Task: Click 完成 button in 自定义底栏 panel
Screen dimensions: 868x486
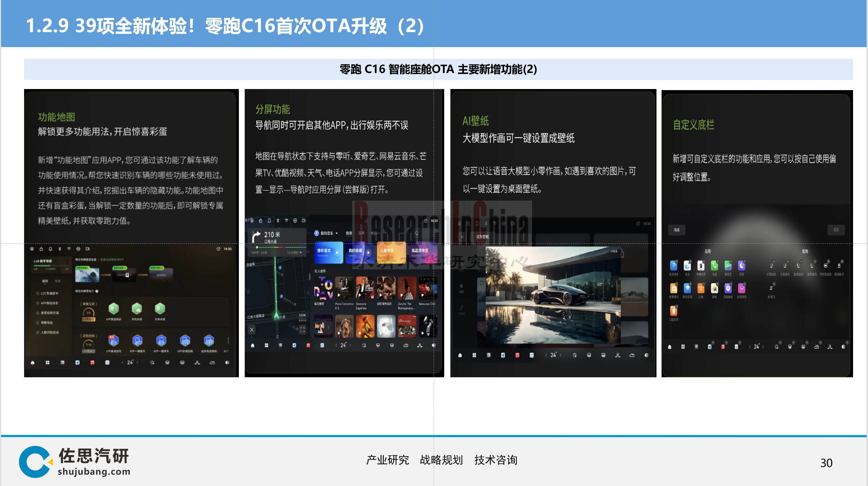Action: 677,230
